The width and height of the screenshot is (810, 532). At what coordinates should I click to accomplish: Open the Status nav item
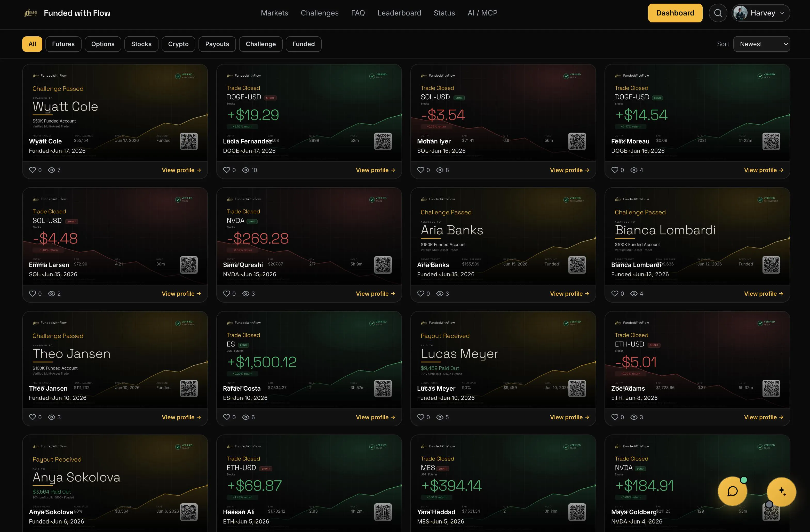[444, 13]
